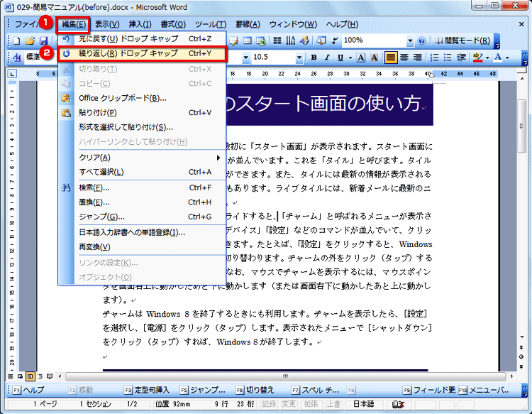532x414 pixels.
Task: Toggle right alignment button
Action: click(418, 58)
